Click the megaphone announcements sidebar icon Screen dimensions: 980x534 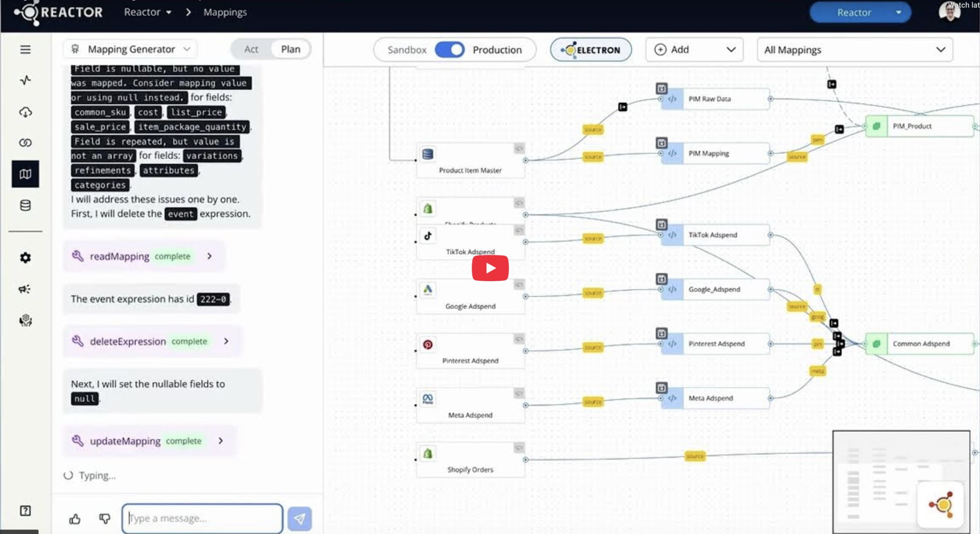click(x=25, y=289)
